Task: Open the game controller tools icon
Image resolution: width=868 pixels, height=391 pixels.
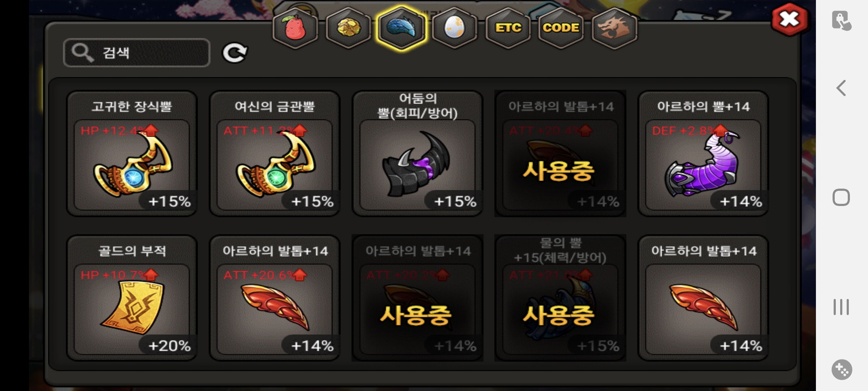Action: (x=842, y=370)
